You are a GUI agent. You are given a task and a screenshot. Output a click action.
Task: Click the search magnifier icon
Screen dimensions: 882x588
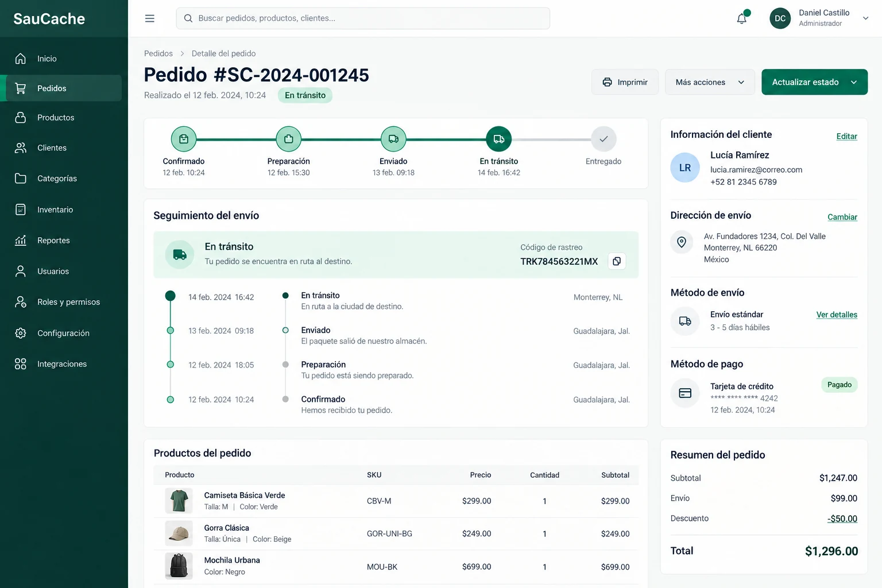(188, 18)
